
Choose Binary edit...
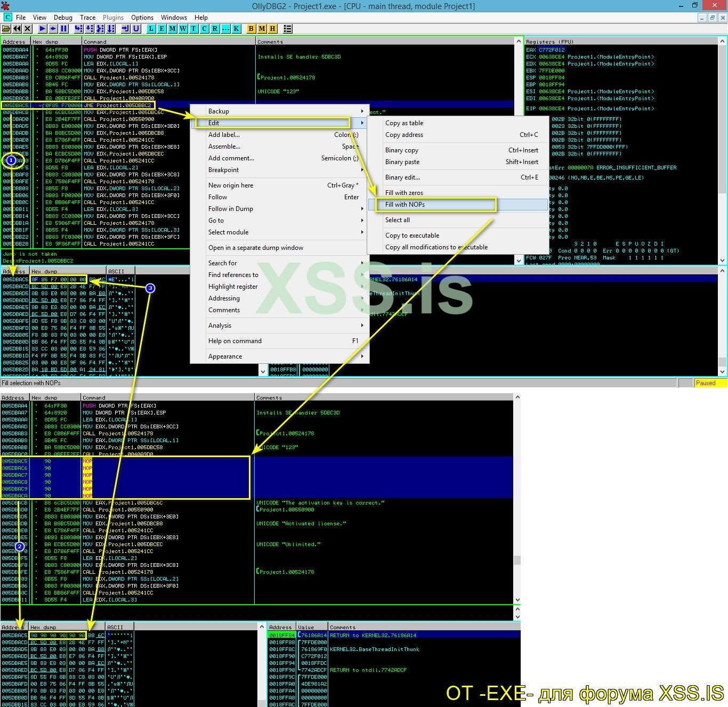(x=458, y=177)
